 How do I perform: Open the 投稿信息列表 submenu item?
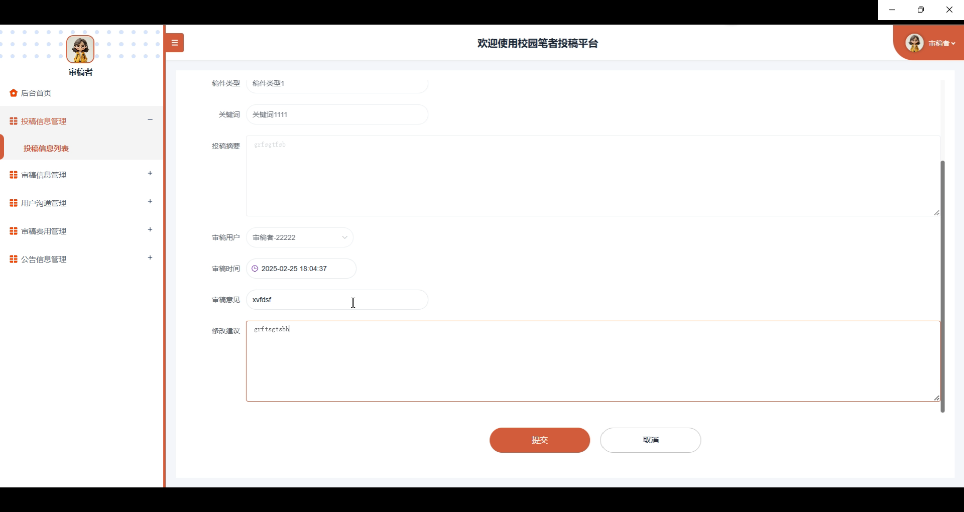pyautogui.click(x=46, y=148)
